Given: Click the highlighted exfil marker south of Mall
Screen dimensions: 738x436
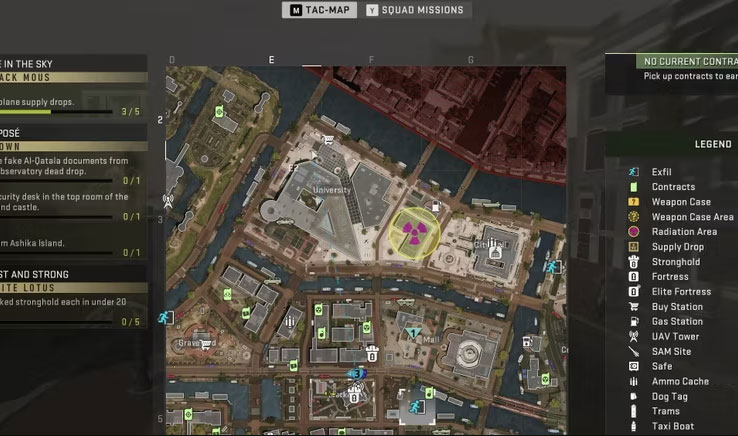Looking at the screenshot, I should pos(417,407).
